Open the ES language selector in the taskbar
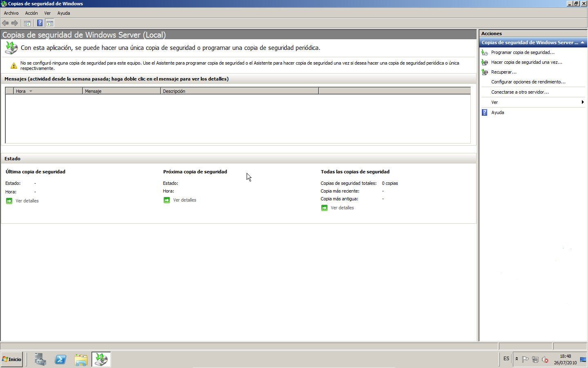This screenshot has width=588, height=368. pos(506,359)
